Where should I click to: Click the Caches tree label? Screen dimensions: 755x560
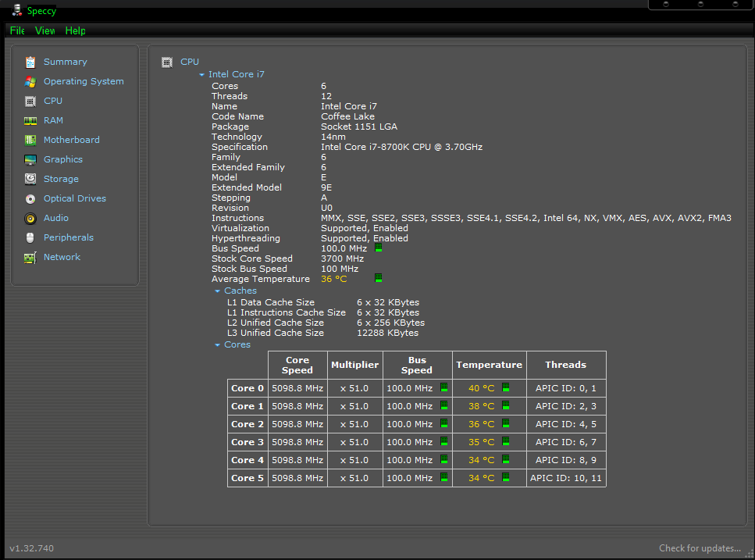coord(240,291)
